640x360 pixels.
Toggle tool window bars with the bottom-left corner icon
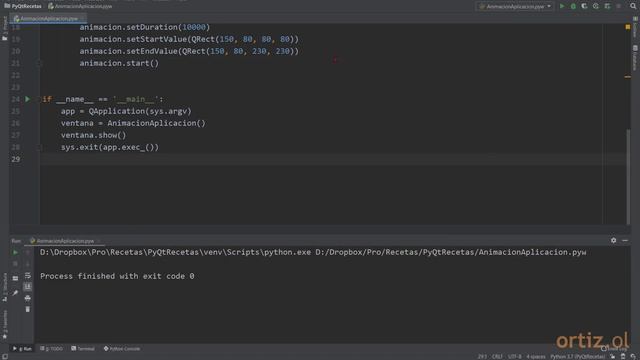tap(4, 356)
